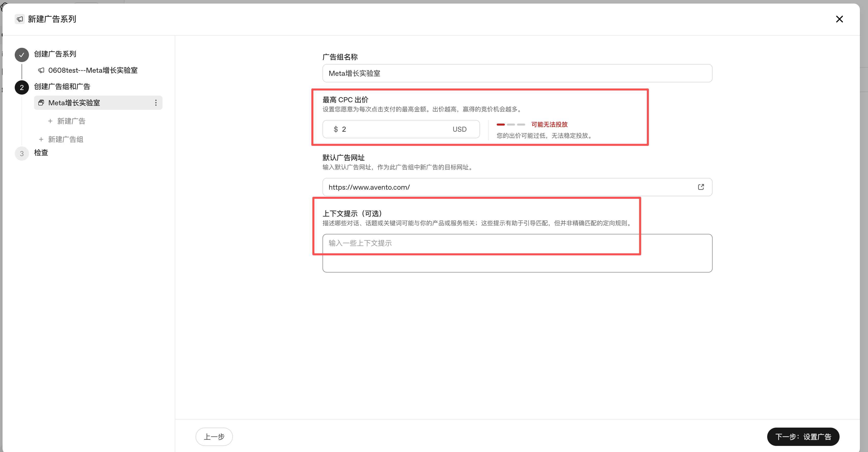
Task: Click the 上下文提示（可选）heading
Action: (352, 214)
